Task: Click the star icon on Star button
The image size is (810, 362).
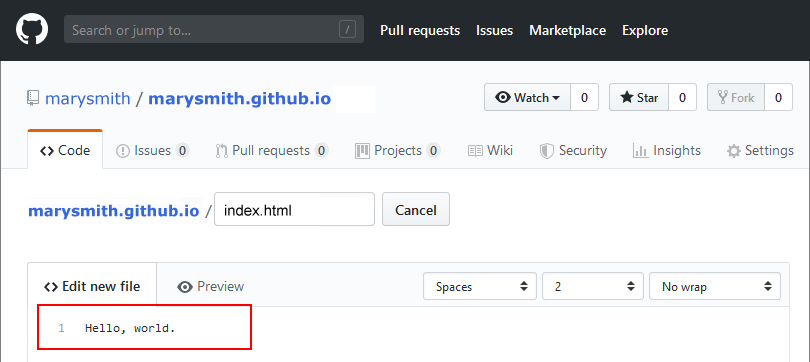Action: point(627,97)
